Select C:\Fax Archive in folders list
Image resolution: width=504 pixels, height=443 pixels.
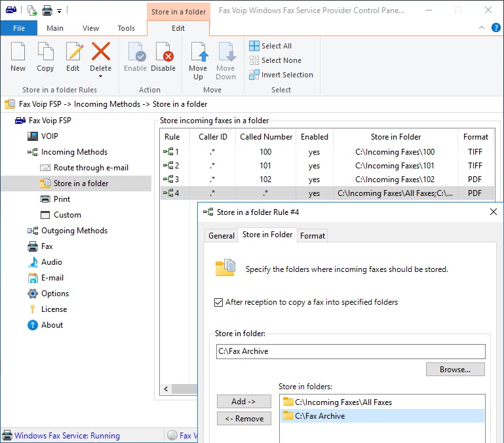click(x=383, y=416)
